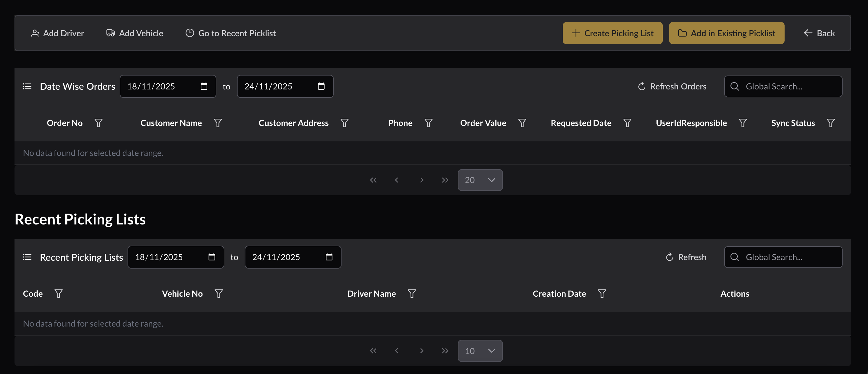
Task: Open the Customer Address column filter
Action: (344, 123)
